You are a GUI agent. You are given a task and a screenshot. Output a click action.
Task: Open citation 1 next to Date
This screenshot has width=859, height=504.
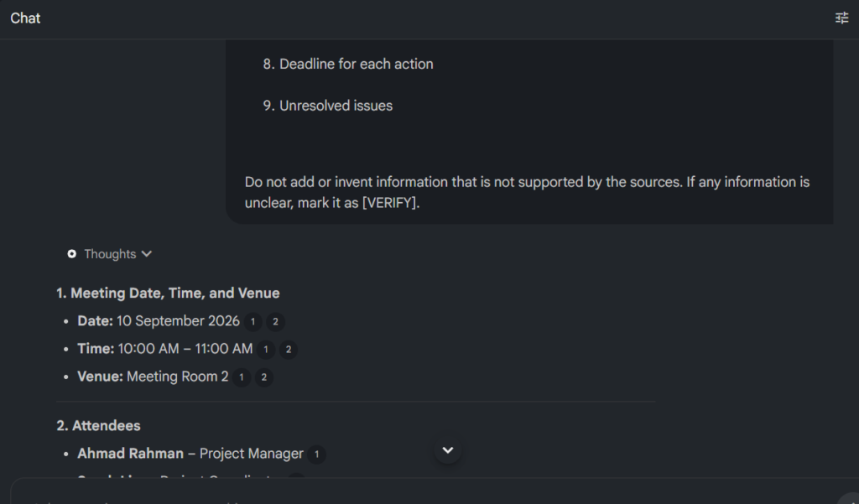(252, 321)
